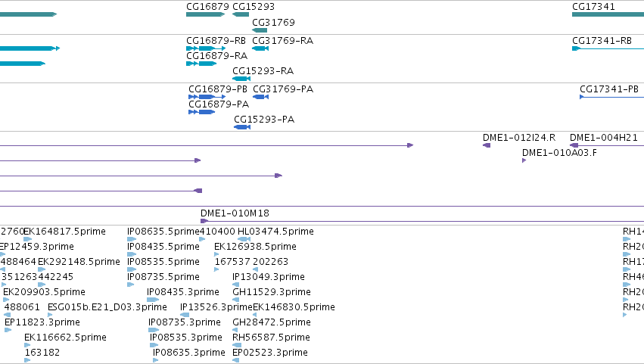Open EST label EK116662.5prime
Screen dimensions: 644x364
click(65, 338)
